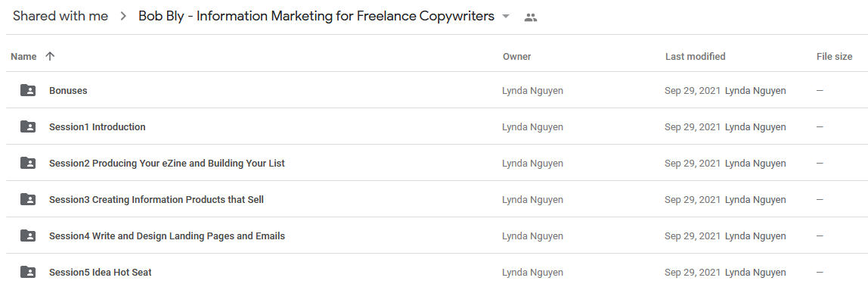Select Session1 Introduction folder name
This screenshot has height=287, width=868.
[x=98, y=127]
